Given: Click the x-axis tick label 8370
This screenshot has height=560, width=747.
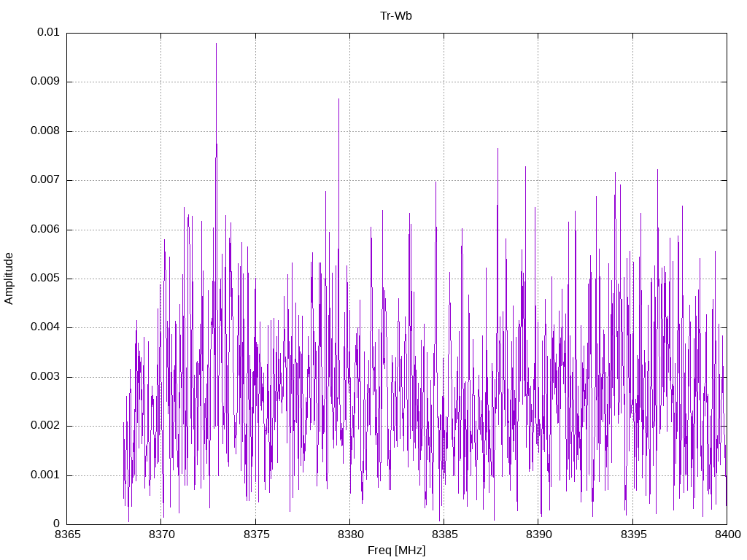Looking at the screenshot, I should click(161, 534).
